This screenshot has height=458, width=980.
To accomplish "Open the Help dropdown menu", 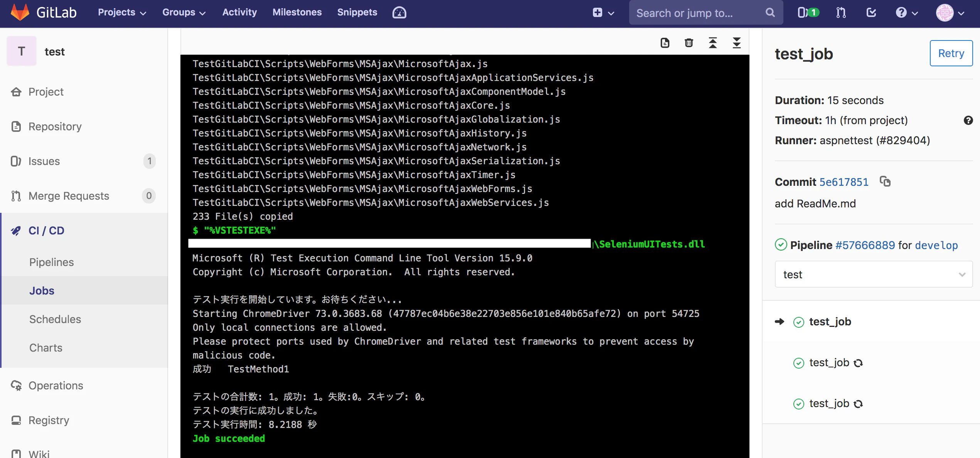I will 906,13.
